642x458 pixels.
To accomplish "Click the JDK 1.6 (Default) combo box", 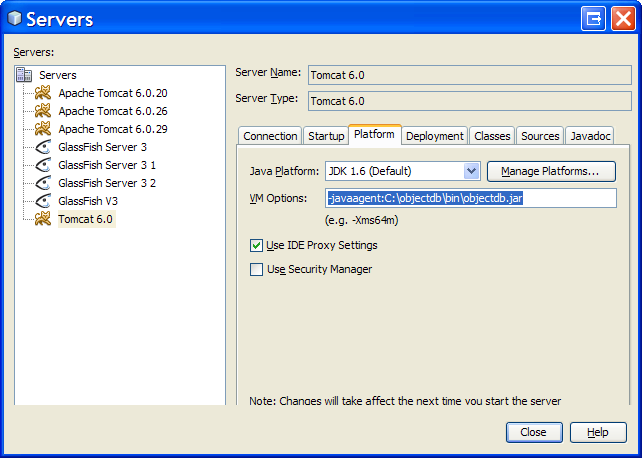I will click(402, 171).
